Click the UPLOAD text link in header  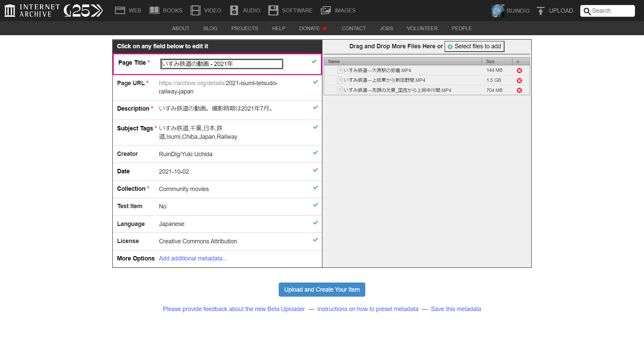pyautogui.click(x=561, y=11)
